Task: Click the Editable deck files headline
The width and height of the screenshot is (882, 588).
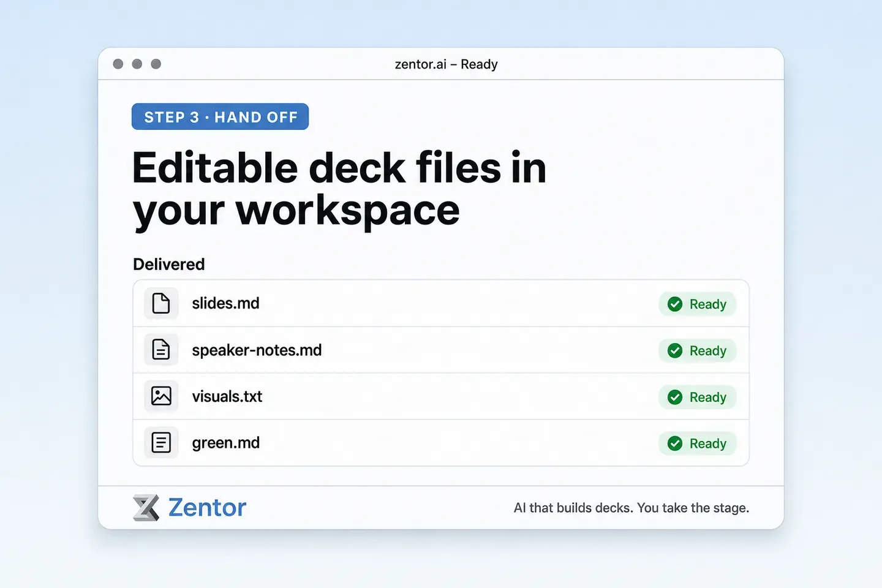Action: tap(339, 190)
